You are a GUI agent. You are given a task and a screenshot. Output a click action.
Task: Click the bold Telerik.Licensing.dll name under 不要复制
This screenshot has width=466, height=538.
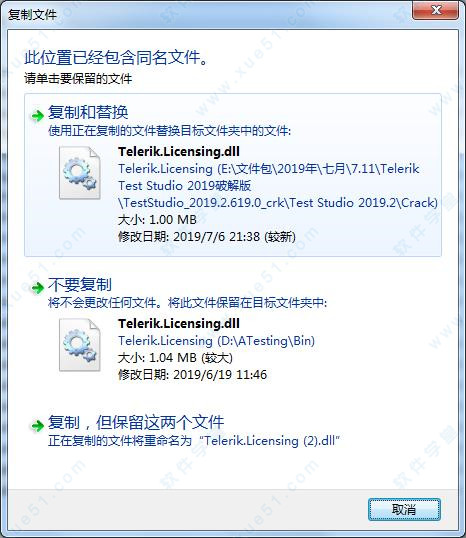(x=179, y=323)
